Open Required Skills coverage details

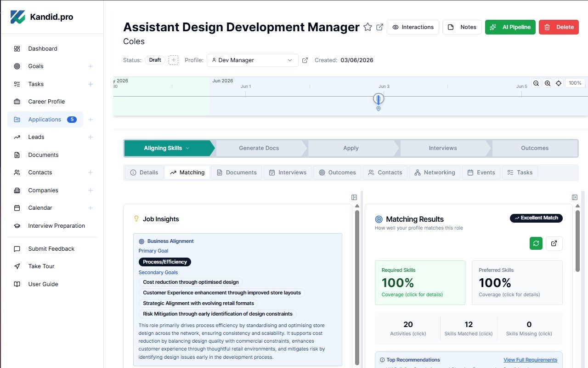[420, 282]
